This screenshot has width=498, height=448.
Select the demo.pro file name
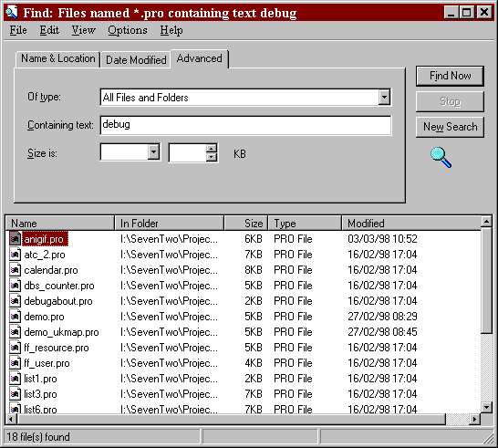pos(44,317)
